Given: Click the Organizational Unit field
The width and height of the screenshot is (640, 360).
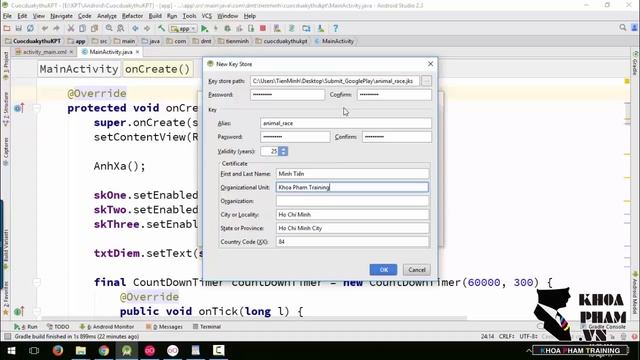Looking at the screenshot, I should pos(352,187).
